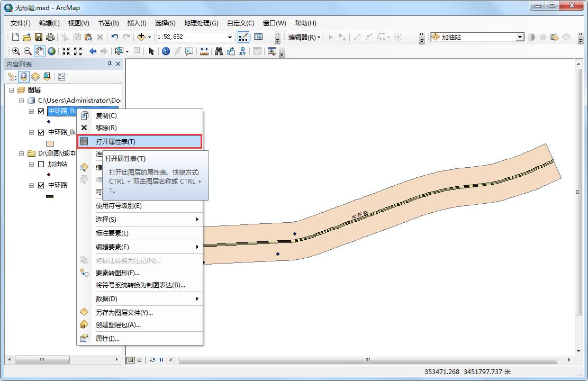Viewport: 588px width, 381px height.
Task: Click the Fixed Zoom In icon
Action: [66, 51]
